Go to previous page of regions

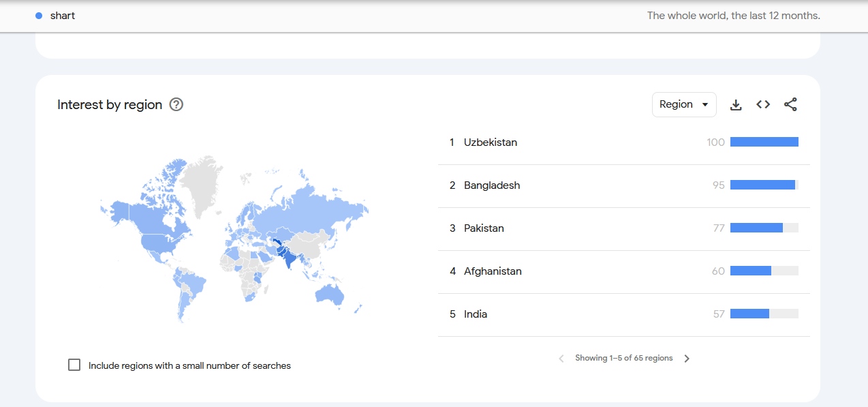pos(561,359)
